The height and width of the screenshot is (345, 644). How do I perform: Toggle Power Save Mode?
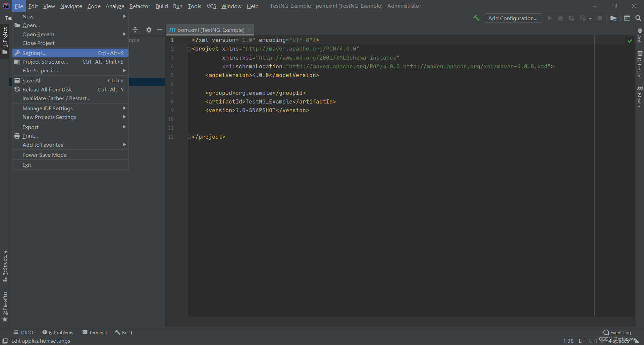pyautogui.click(x=70, y=155)
